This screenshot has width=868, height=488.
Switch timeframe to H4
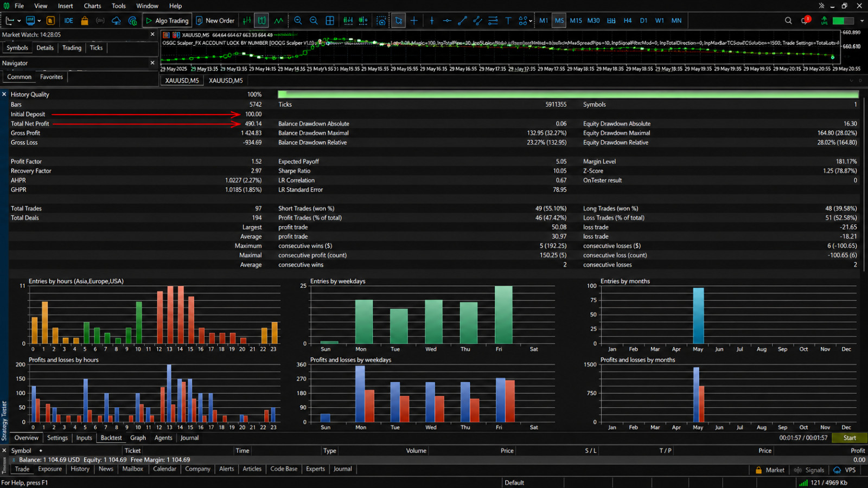pyautogui.click(x=628, y=21)
